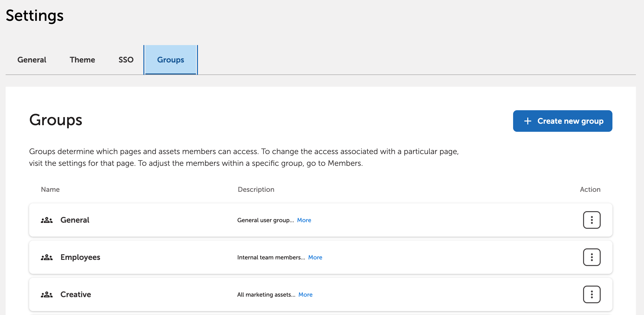Viewport: 644px width, 315px height.
Task: Select the Groups tab
Action: [x=171, y=60]
